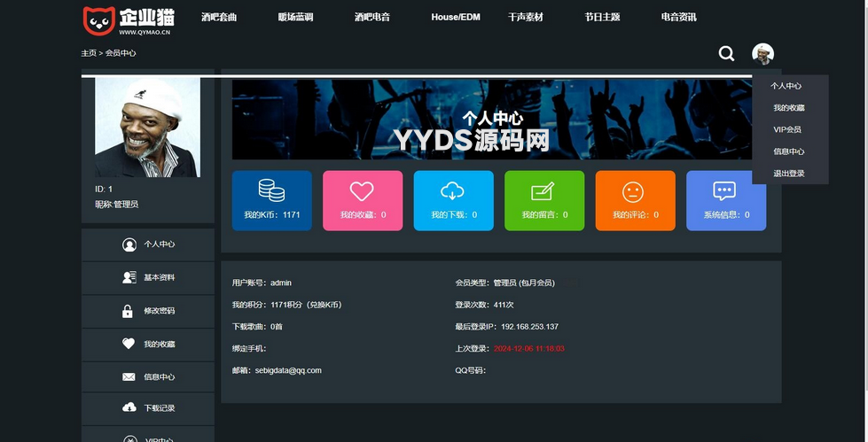The height and width of the screenshot is (442, 868).
Task: Click the 主页 breadcrumb link
Action: [89, 53]
